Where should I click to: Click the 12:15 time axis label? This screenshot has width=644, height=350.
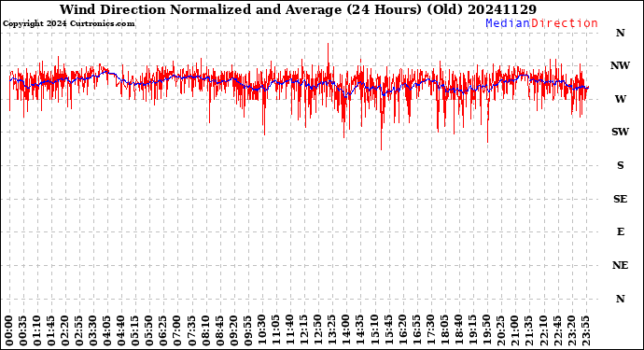click(304, 330)
